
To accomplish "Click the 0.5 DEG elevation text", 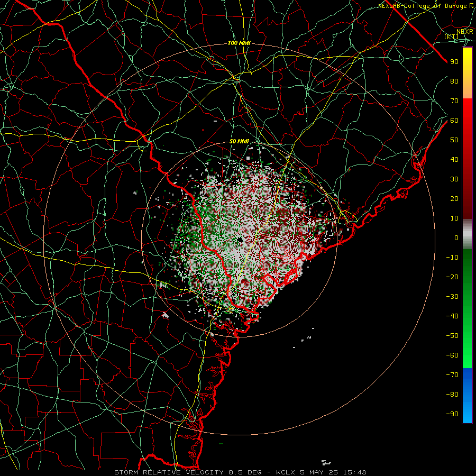I will click(x=245, y=472).
